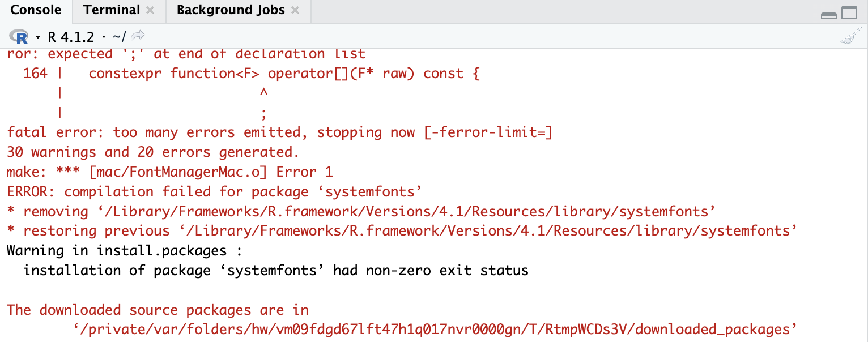Close the Terminal tab
The width and height of the screenshot is (868, 342).
(150, 11)
